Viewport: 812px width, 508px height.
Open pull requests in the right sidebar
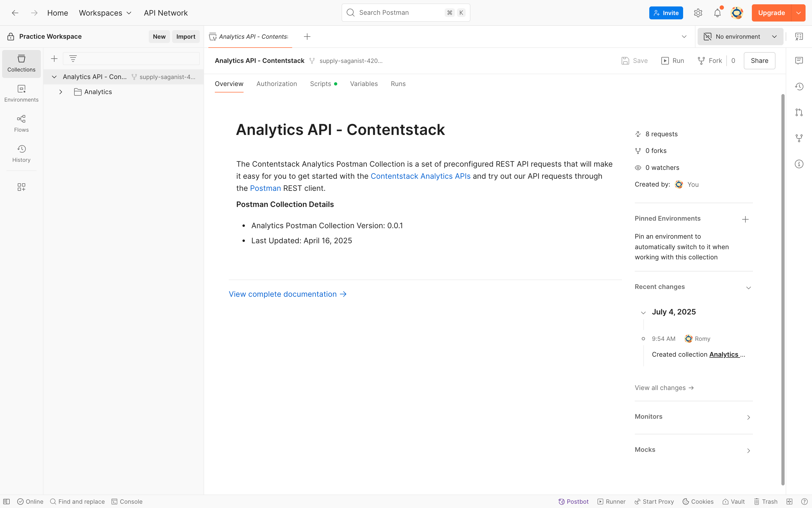pos(799,112)
